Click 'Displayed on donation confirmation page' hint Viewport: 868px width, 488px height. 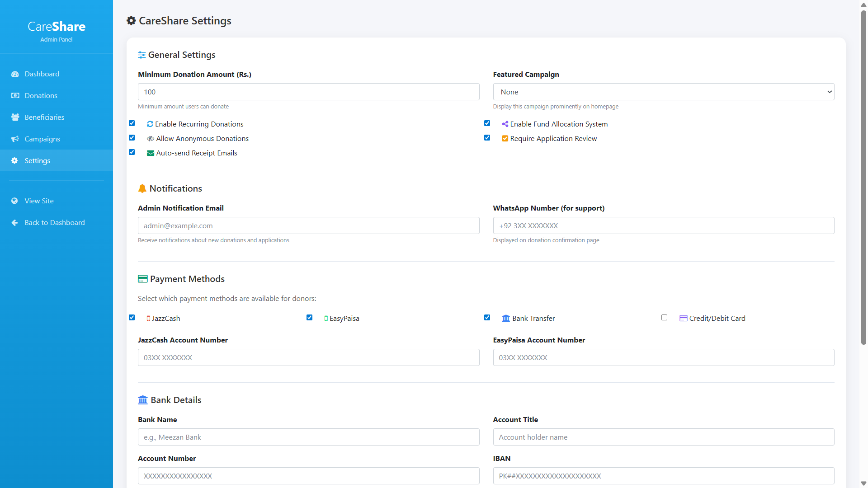(546, 240)
